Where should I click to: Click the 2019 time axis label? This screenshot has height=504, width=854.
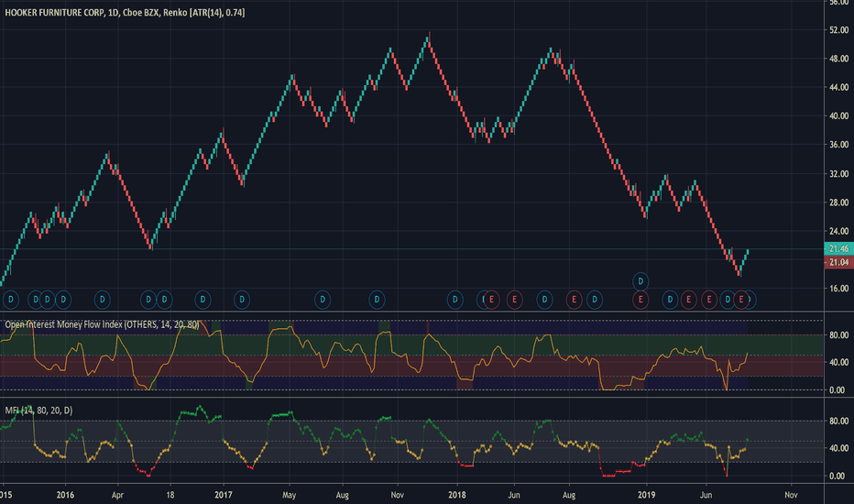coord(647,495)
